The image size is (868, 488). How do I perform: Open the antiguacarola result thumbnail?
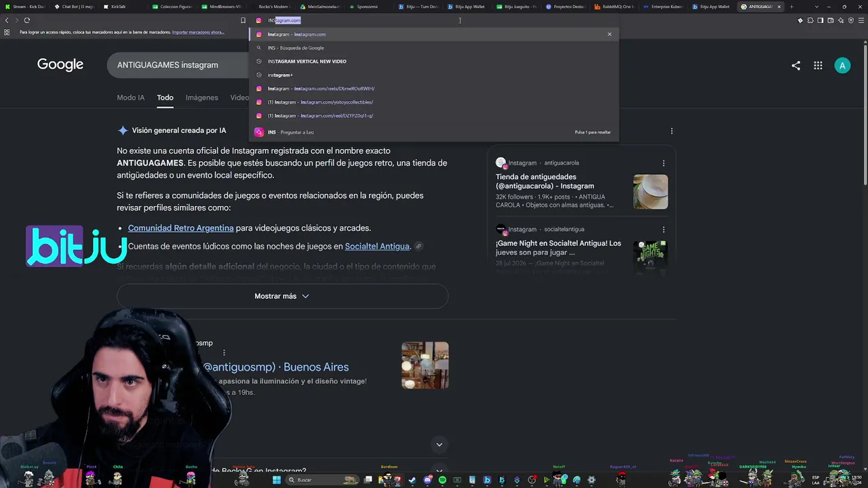tap(650, 192)
